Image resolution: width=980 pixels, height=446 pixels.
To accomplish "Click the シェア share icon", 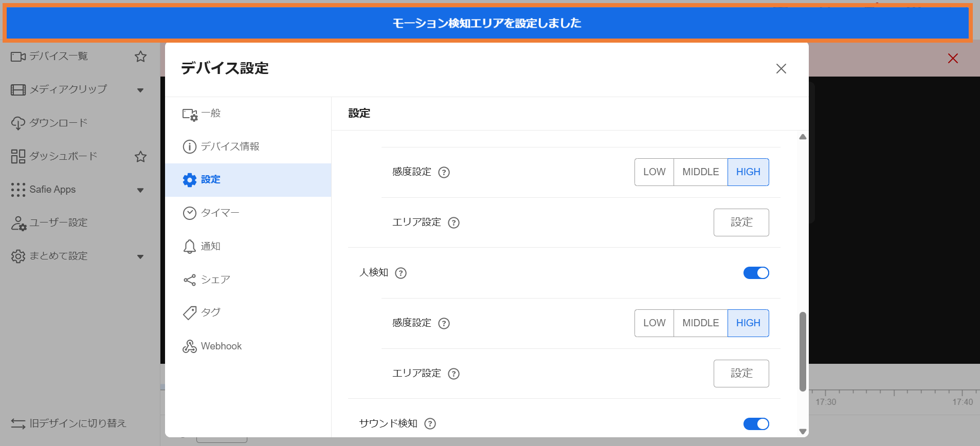I will pos(190,280).
